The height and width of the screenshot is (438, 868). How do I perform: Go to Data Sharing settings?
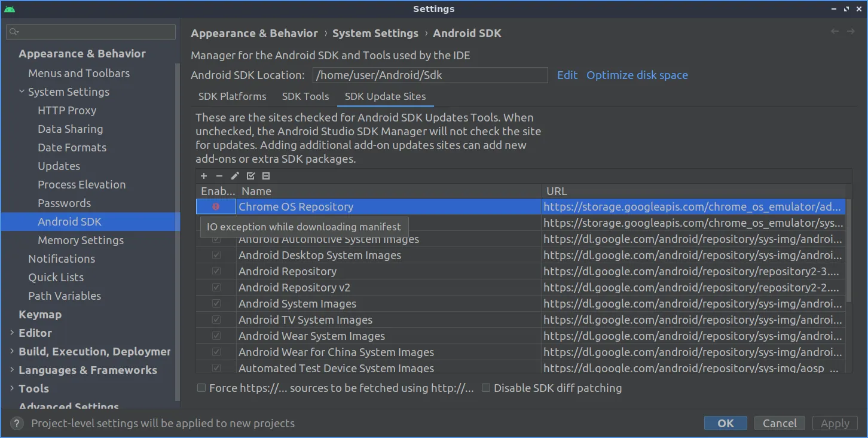tap(70, 129)
